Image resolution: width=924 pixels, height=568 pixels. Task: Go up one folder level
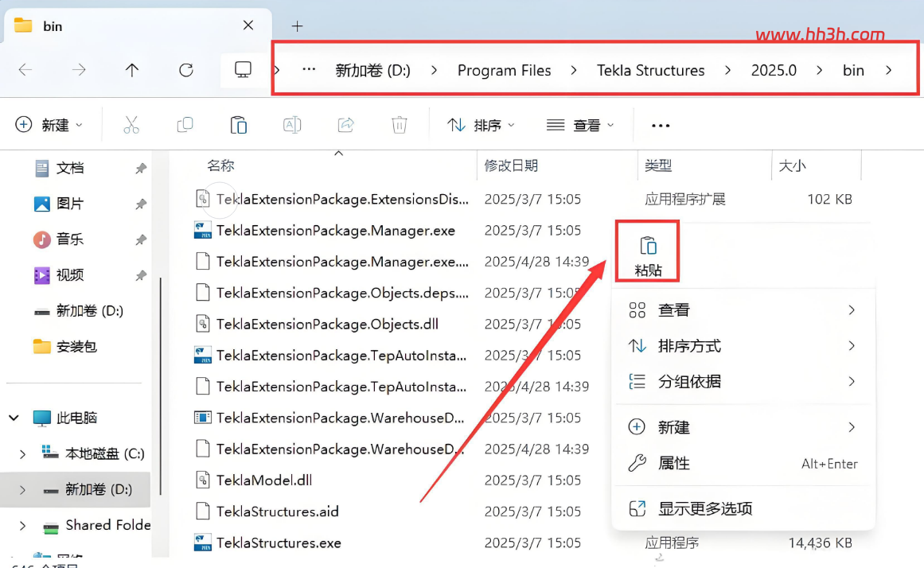(132, 70)
